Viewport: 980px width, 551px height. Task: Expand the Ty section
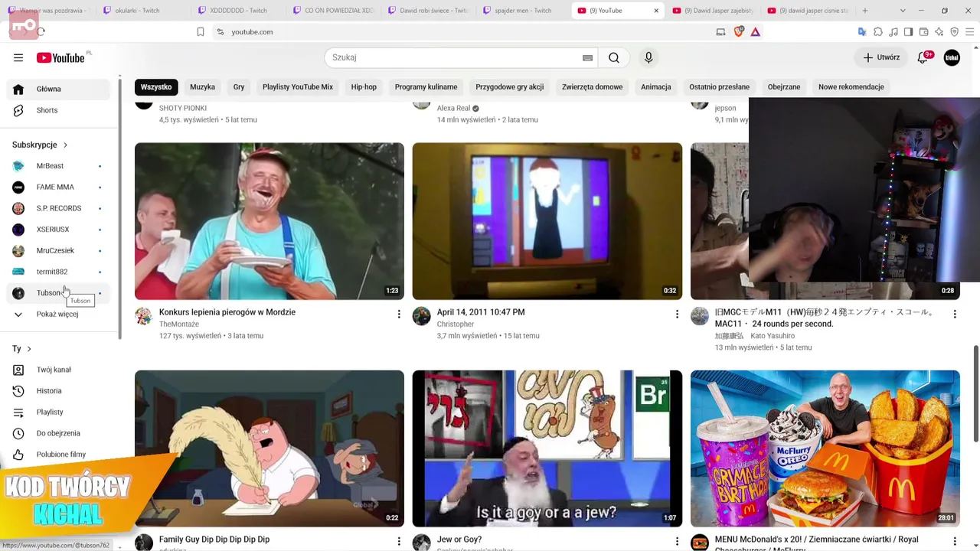(x=21, y=349)
